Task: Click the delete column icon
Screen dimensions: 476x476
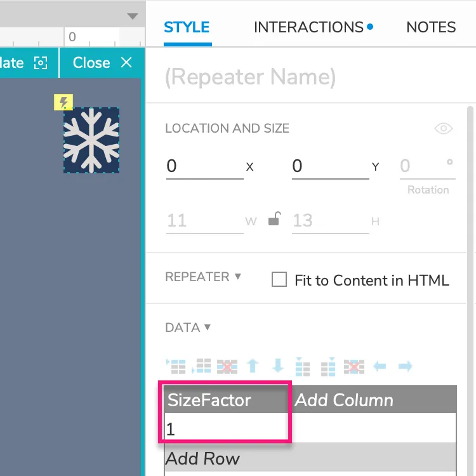Action: tap(354, 366)
